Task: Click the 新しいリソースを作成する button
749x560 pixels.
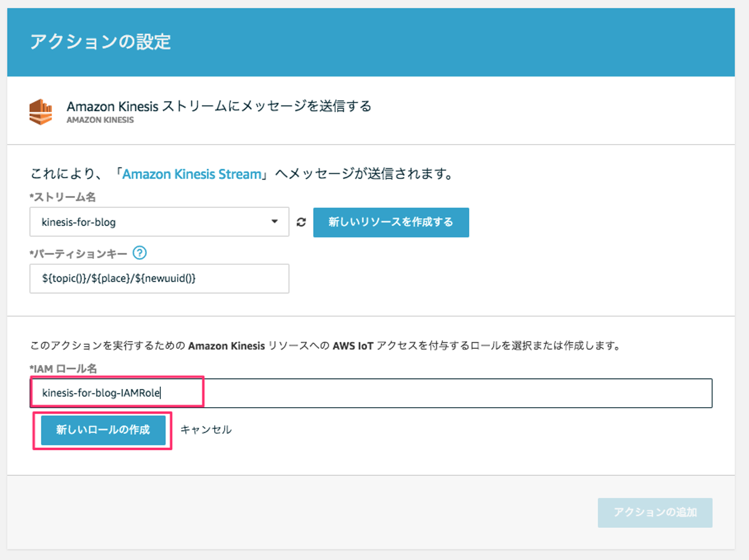Action: pyautogui.click(x=391, y=223)
